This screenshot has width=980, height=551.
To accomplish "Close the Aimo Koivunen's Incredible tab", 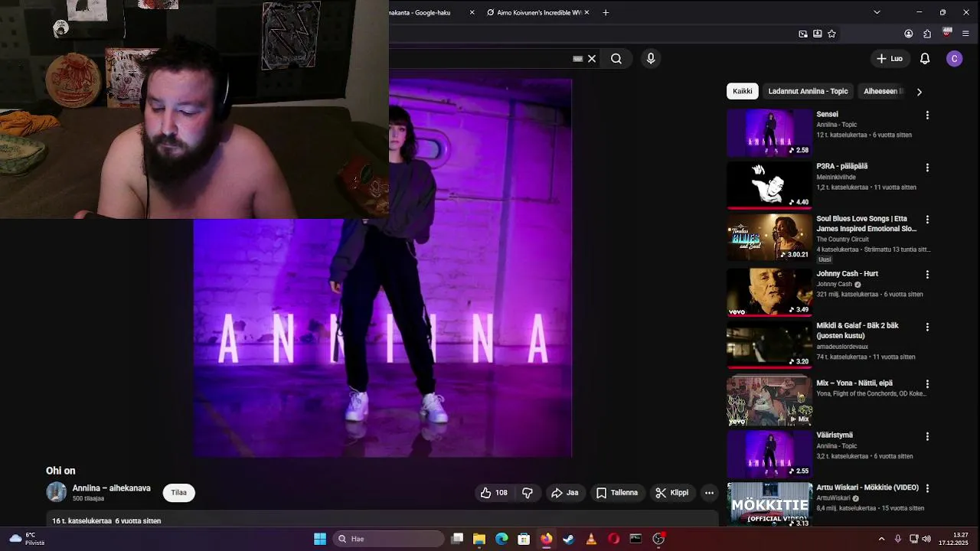I will pos(586,12).
